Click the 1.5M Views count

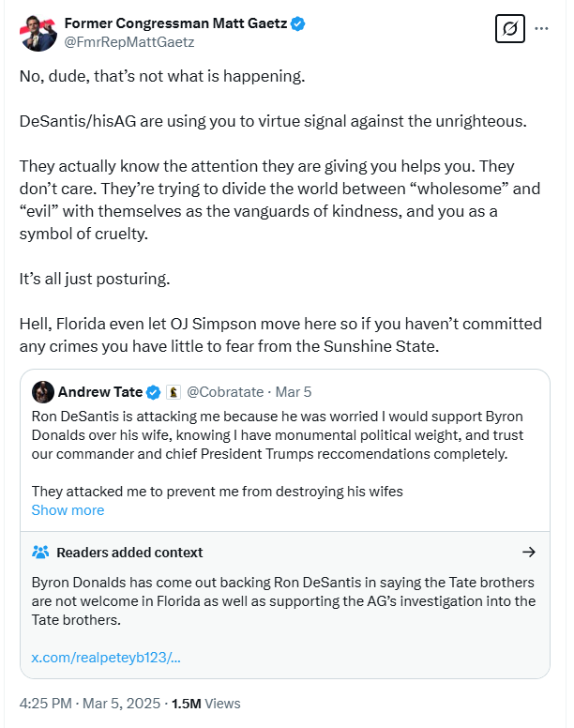(x=206, y=703)
